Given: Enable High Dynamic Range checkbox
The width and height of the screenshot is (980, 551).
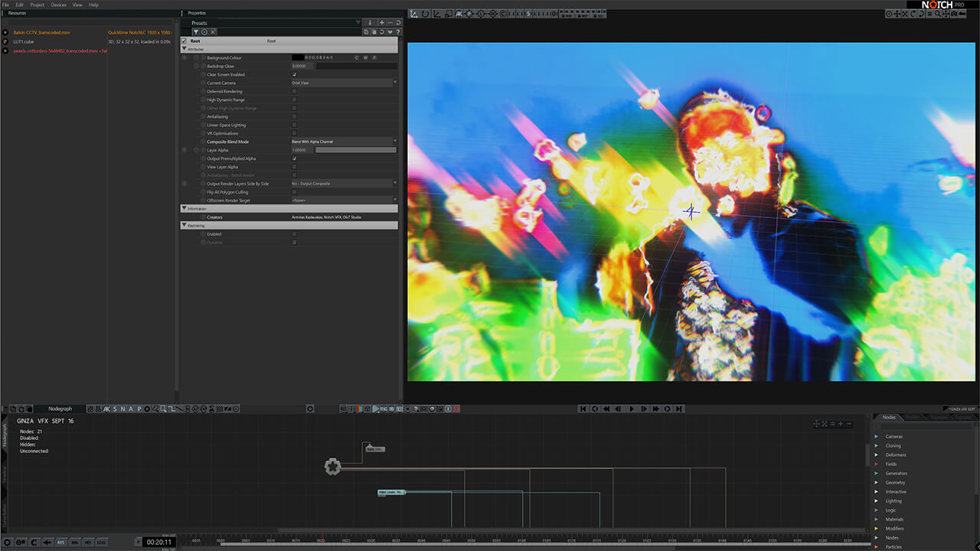Looking at the screenshot, I should [294, 99].
